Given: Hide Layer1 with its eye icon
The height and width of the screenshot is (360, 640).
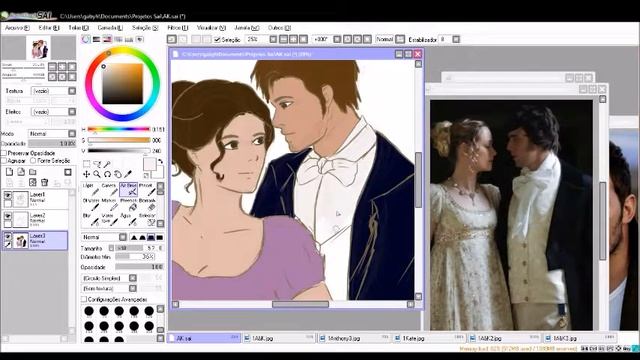Looking at the screenshot, I should [7, 196].
